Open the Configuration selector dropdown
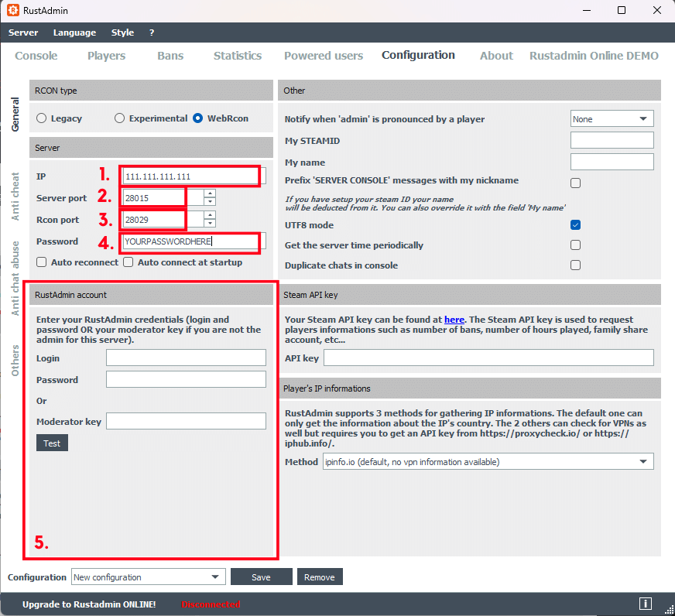Image resolution: width=675 pixels, height=616 pixels. pyautogui.click(x=148, y=577)
